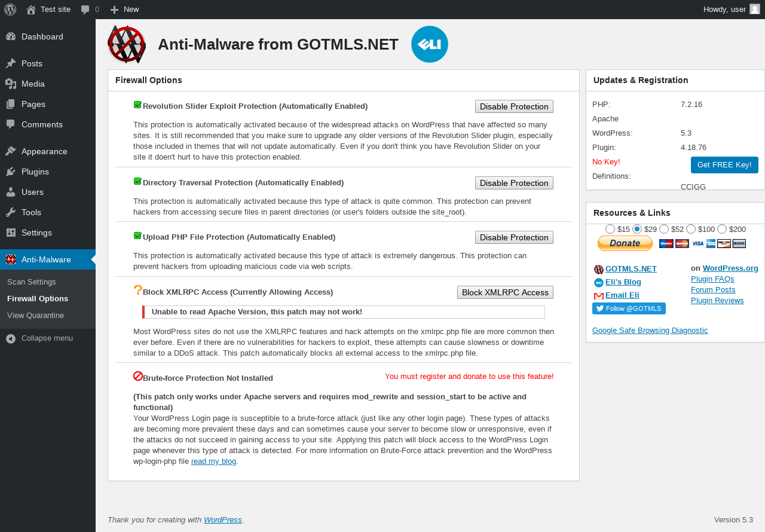Select the $52 donation amount
The image size is (765, 532).
(x=664, y=229)
